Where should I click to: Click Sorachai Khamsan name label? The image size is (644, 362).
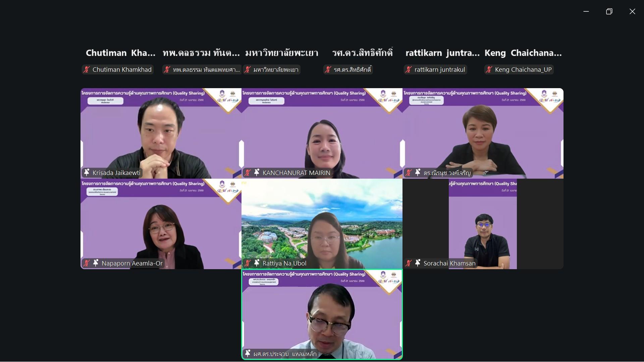[449, 263]
